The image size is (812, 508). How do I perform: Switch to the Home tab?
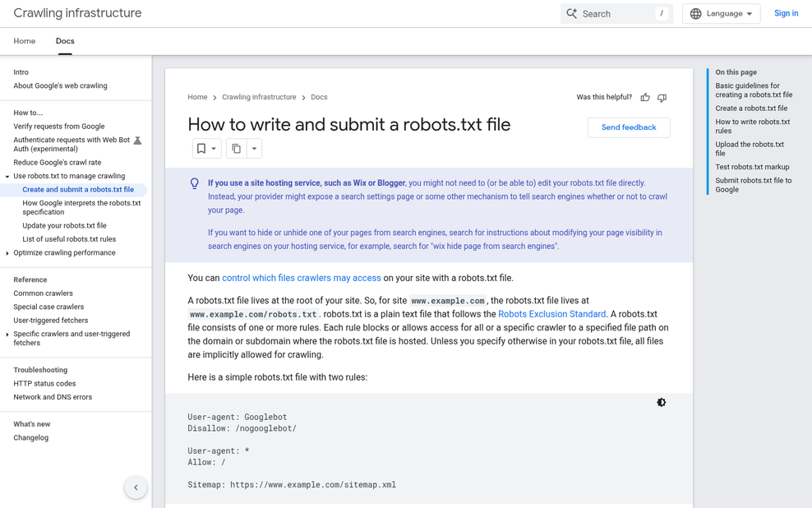(25, 41)
